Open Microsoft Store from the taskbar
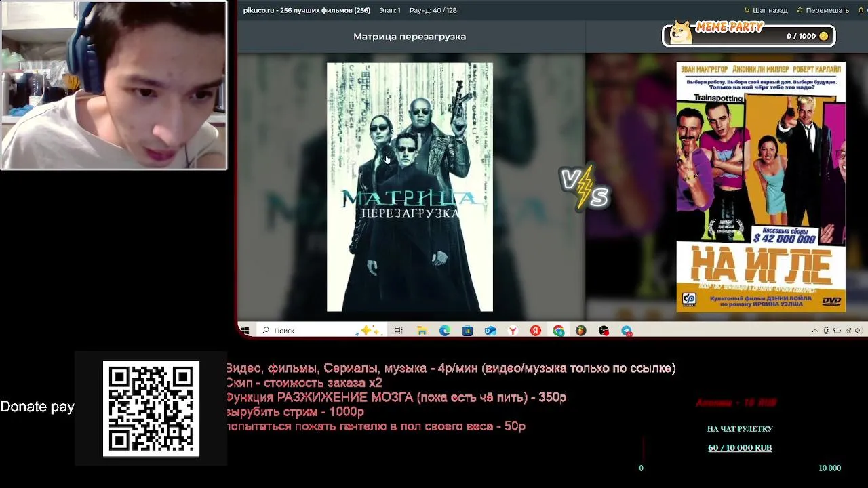Screen dimensions: 868x488 click(467, 331)
